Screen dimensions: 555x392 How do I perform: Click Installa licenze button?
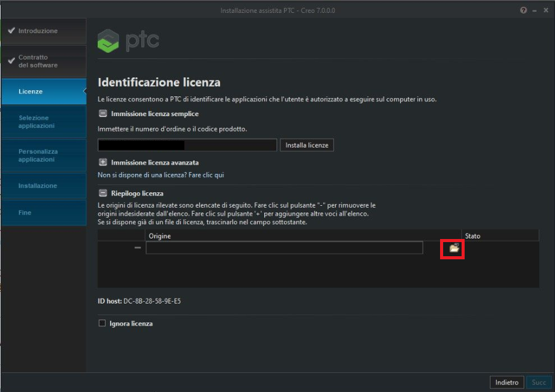[x=307, y=145]
